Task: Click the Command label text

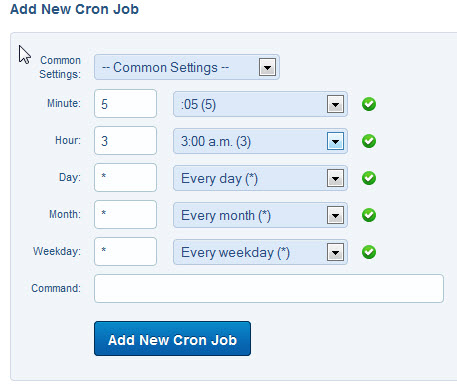Action: pos(56,288)
